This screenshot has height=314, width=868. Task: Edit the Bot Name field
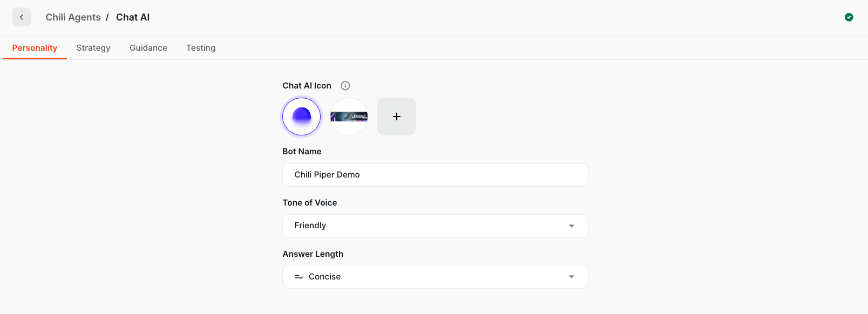click(x=435, y=175)
